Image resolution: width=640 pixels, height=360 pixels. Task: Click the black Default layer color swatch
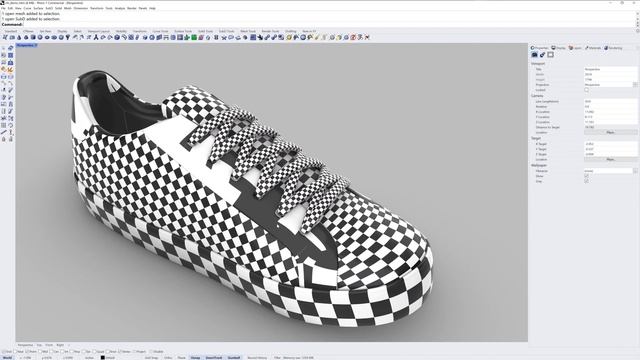[103, 358]
